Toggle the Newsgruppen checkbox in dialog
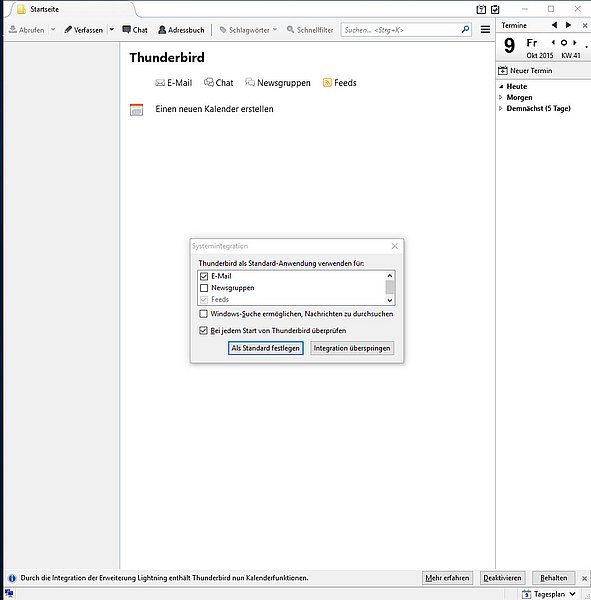The width and height of the screenshot is (591, 600). [x=204, y=288]
